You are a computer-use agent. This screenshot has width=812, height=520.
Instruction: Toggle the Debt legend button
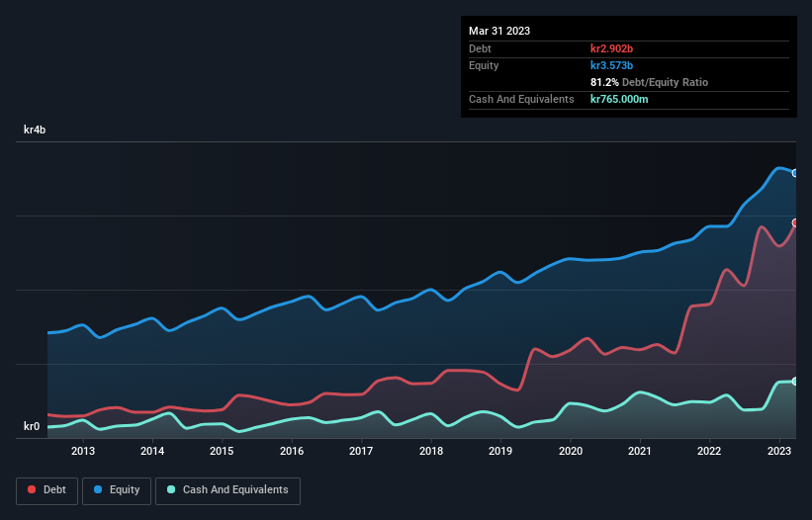click(46, 490)
